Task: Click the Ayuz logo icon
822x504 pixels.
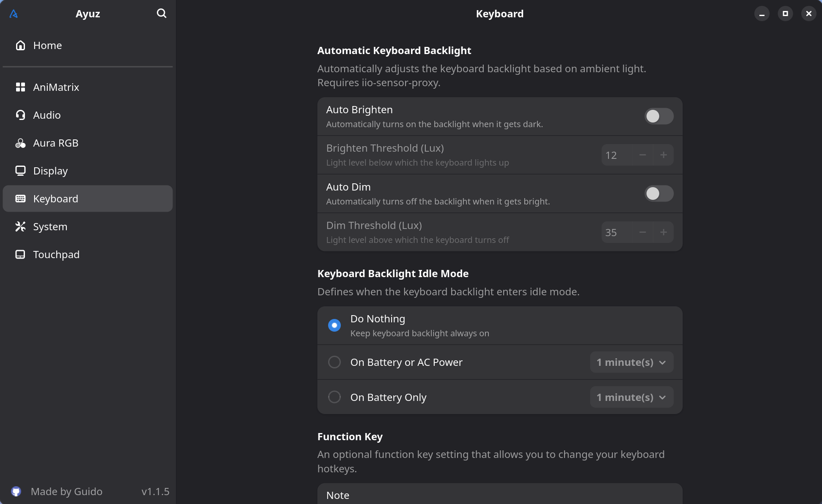Action: click(14, 14)
